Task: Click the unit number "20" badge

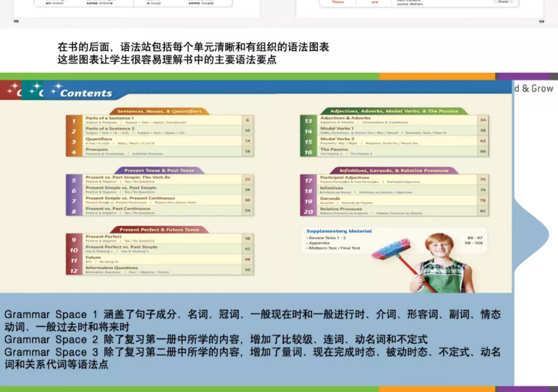Action: coord(308,212)
